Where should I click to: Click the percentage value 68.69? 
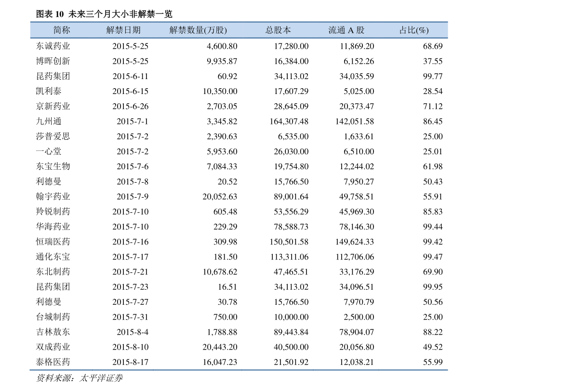click(x=433, y=46)
